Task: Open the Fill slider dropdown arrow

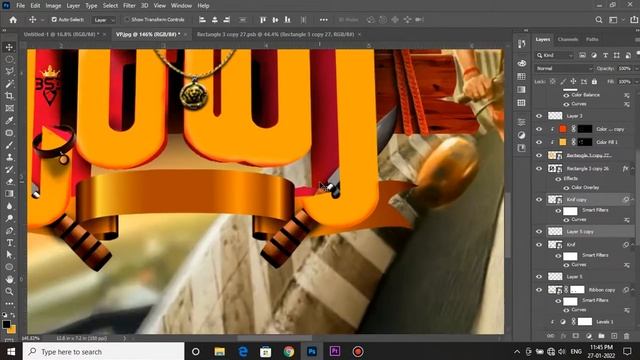Action: click(x=636, y=82)
